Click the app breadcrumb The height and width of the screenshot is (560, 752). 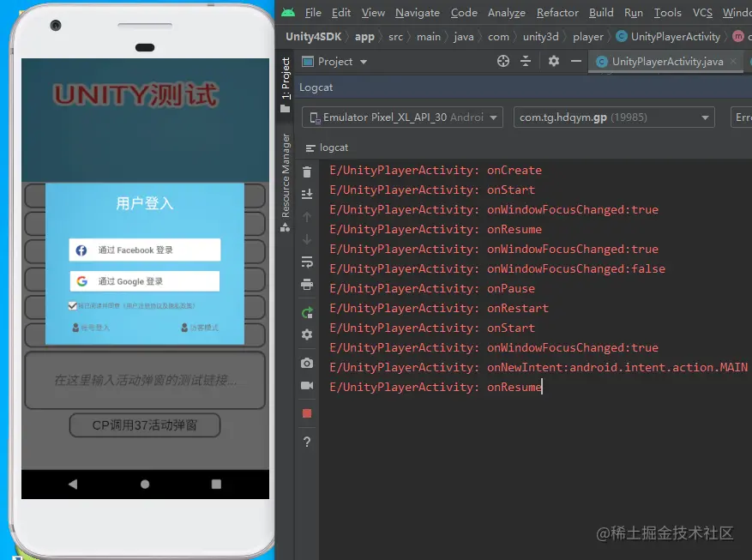coord(364,37)
